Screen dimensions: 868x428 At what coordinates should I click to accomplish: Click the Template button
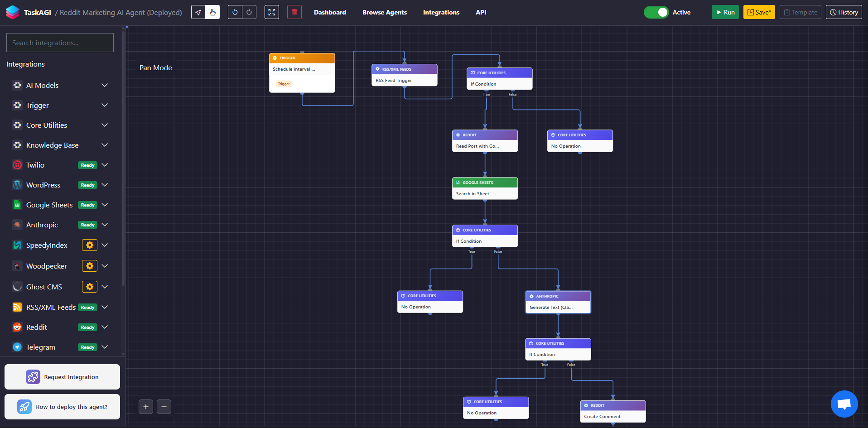click(x=800, y=12)
